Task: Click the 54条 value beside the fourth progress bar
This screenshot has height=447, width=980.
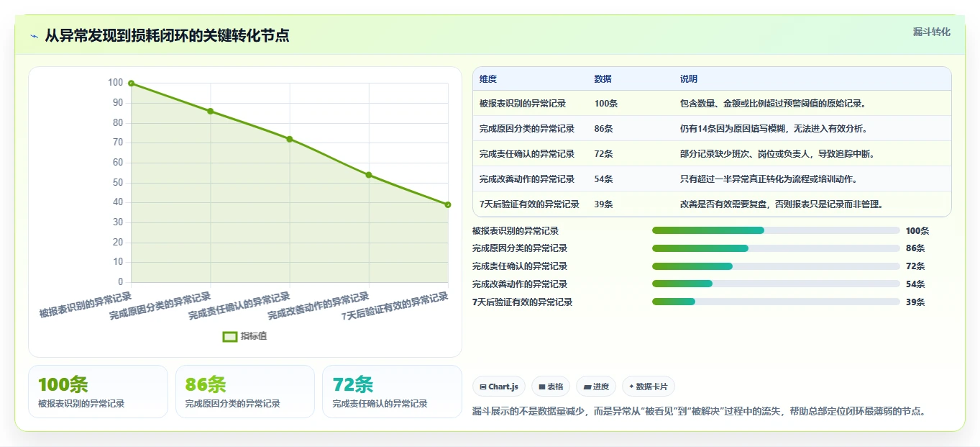Action: point(915,284)
